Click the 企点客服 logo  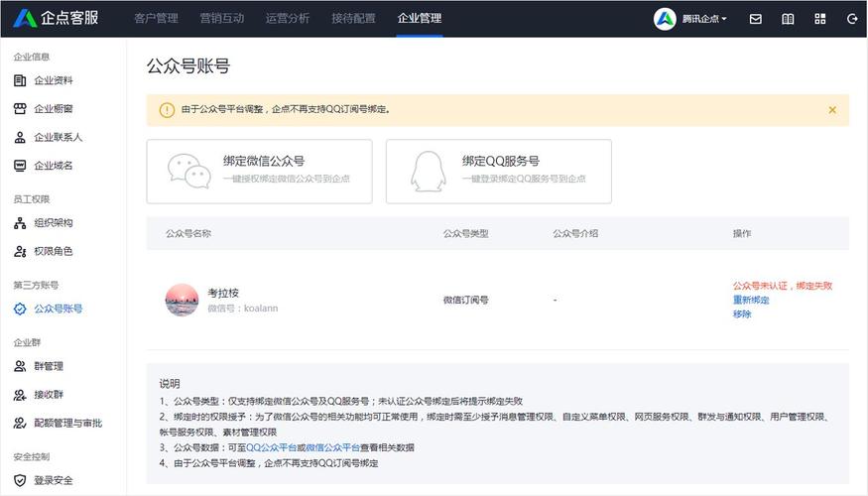click(x=56, y=18)
